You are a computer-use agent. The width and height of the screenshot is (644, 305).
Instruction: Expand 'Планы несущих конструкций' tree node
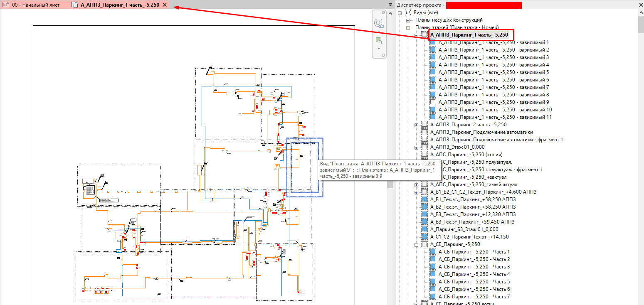point(408,20)
